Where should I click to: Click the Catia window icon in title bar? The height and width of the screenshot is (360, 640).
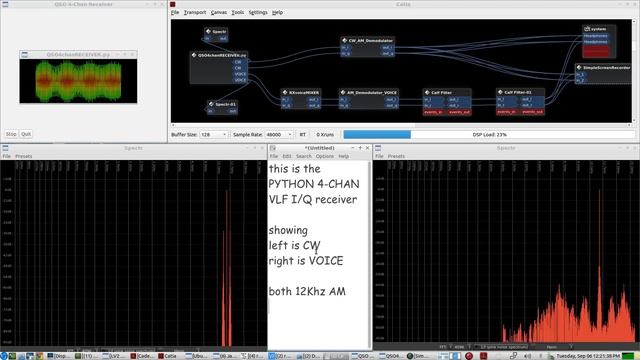[173, 4]
